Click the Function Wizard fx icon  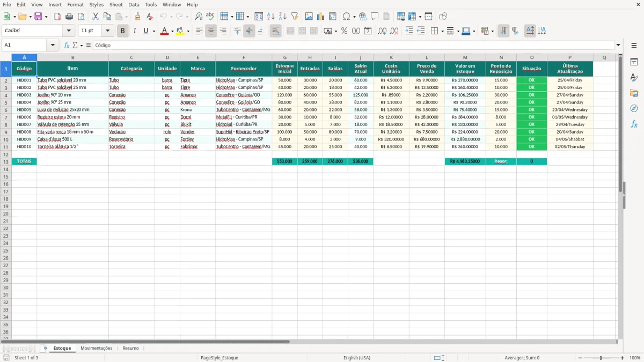point(67,45)
